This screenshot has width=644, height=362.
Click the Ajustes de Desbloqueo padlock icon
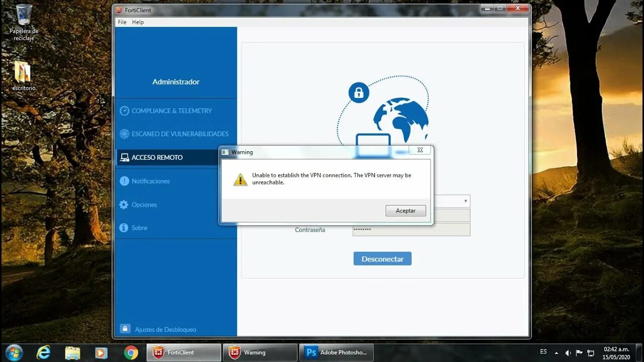pos(125,329)
